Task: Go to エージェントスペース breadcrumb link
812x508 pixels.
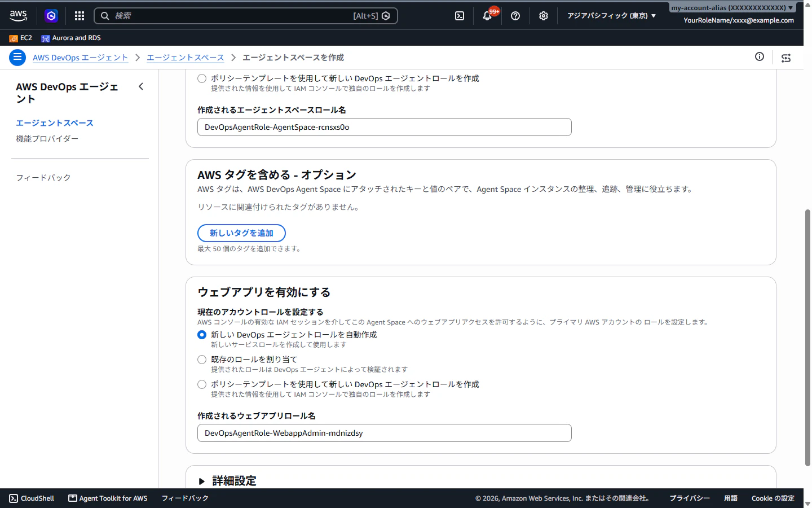Action: tap(185, 58)
